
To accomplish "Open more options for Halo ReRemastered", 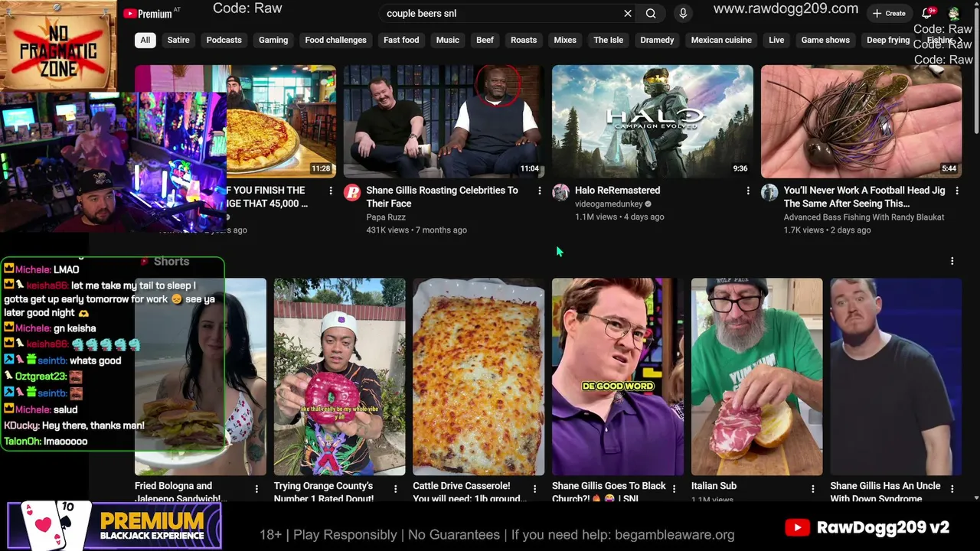I will 748,191.
